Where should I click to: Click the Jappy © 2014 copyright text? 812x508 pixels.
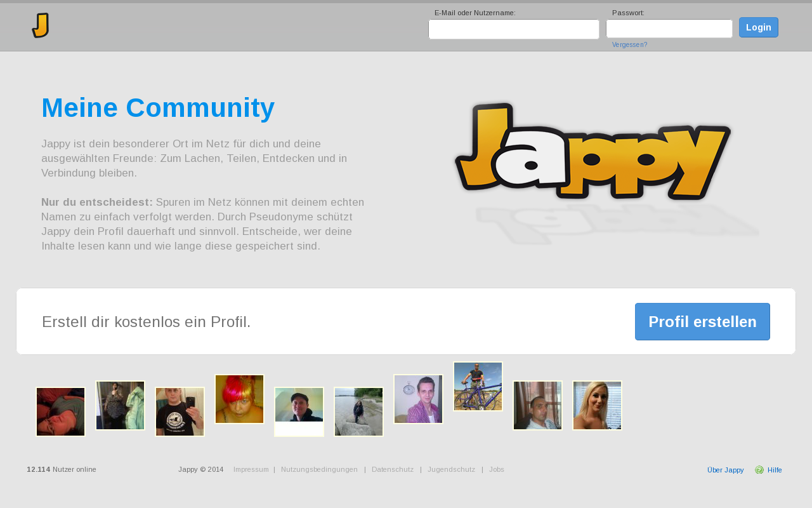click(x=201, y=469)
